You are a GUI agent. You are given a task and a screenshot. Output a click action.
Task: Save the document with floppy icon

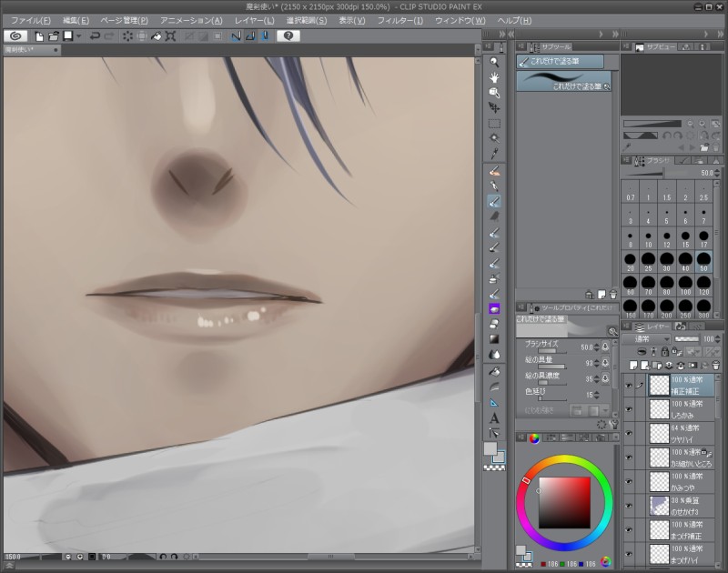[x=68, y=36]
